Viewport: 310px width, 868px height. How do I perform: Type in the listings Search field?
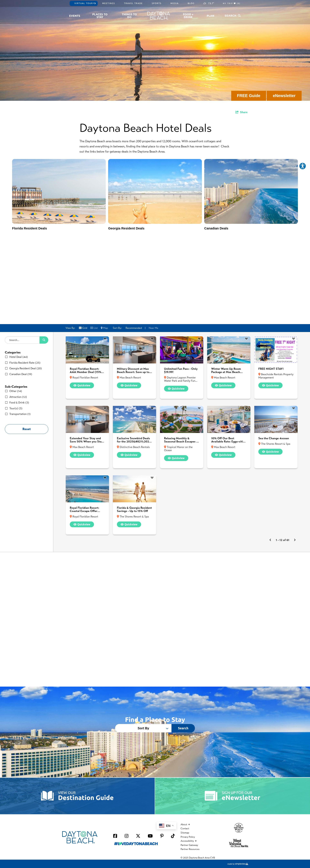[x=22, y=340]
